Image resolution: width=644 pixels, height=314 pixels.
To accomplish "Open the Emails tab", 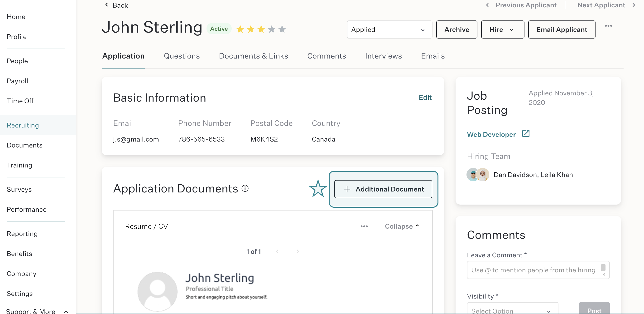I will click(433, 56).
